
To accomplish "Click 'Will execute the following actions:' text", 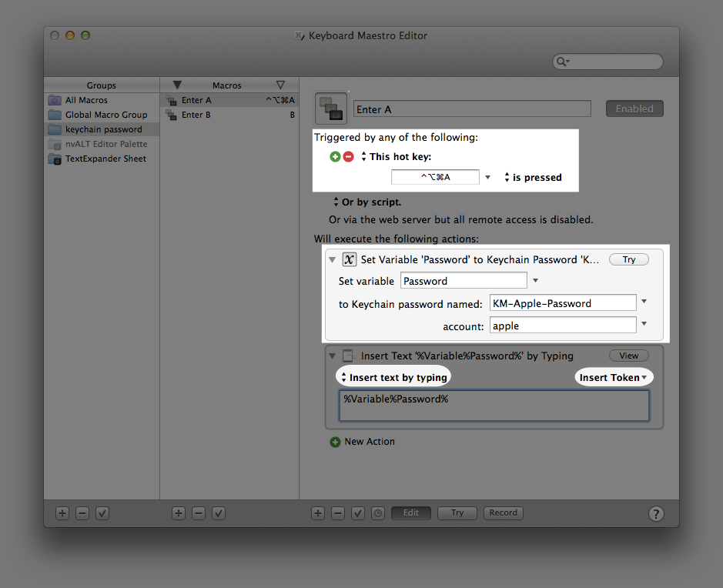I will click(397, 239).
